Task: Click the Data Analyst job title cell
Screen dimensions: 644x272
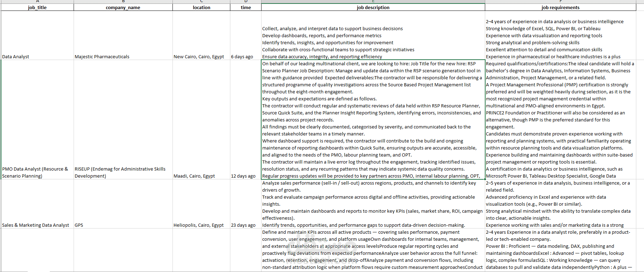Action: coord(38,35)
